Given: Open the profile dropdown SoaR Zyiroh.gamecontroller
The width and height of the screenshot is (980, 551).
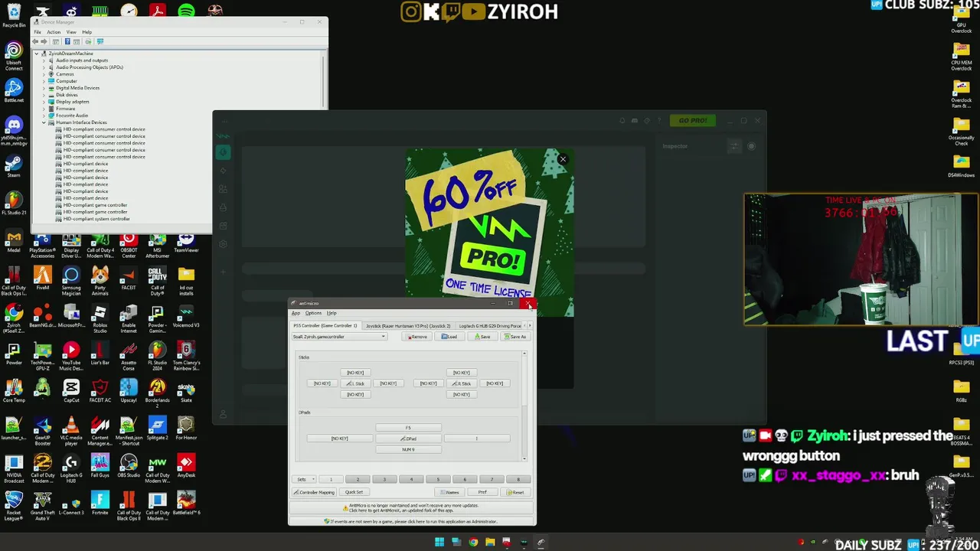Looking at the screenshot, I should (339, 337).
